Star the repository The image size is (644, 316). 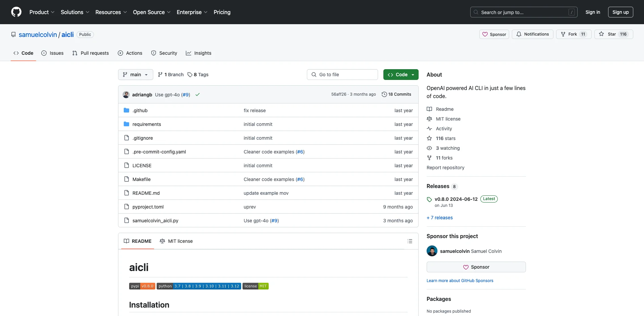613,34
